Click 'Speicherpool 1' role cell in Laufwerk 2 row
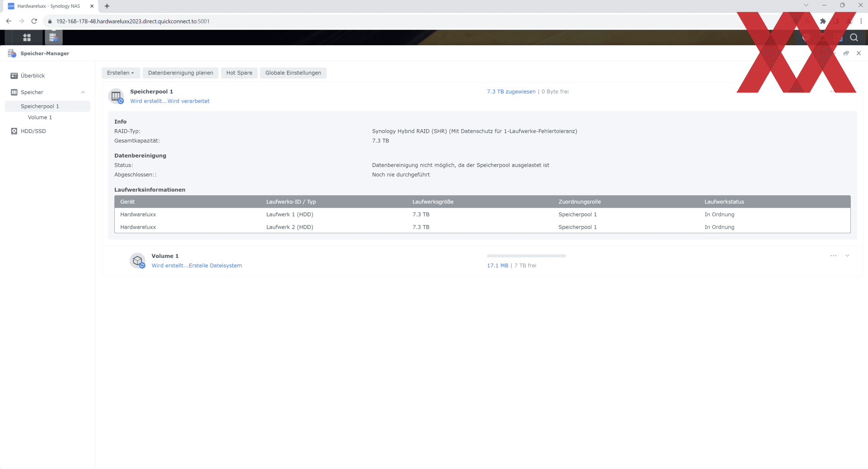Viewport: 868px width, 469px height. pyautogui.click(x=577, y=227)
